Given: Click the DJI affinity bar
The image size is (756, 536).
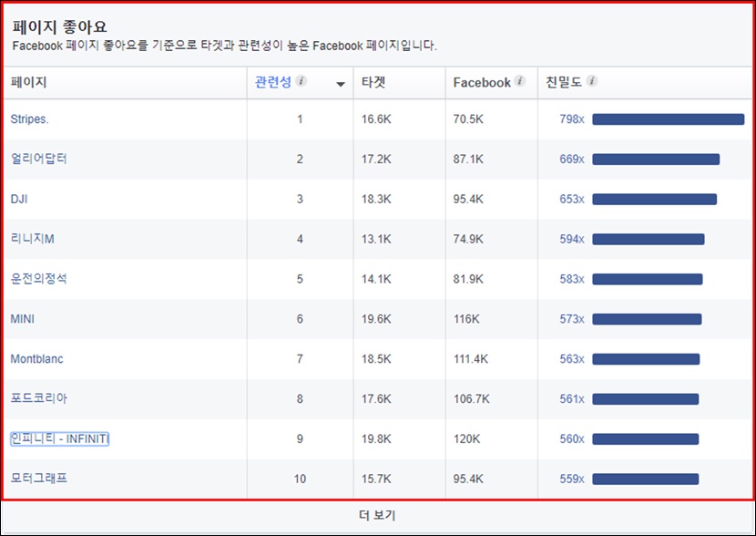Looking at the screenshot, I should coord(655,200).
